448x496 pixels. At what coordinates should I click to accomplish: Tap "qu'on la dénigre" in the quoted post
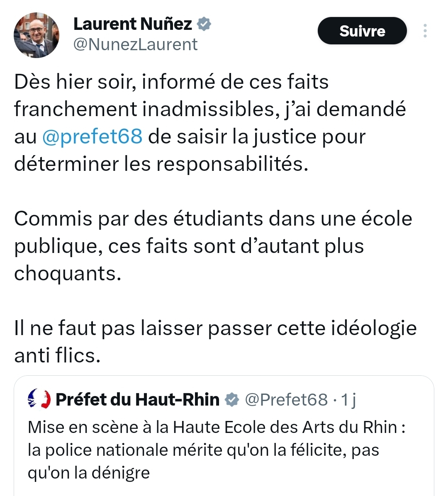tap(88, 472)
